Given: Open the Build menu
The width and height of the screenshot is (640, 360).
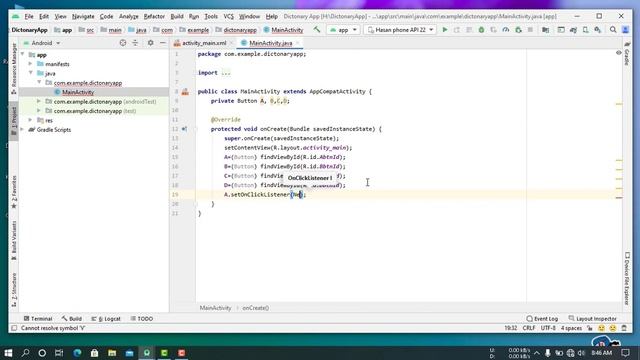Looking at the screenshot, I should coord(177,16).
